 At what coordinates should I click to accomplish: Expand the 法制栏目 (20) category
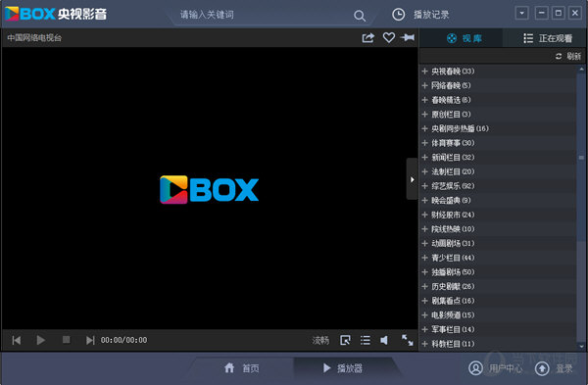tap(498, 171)
